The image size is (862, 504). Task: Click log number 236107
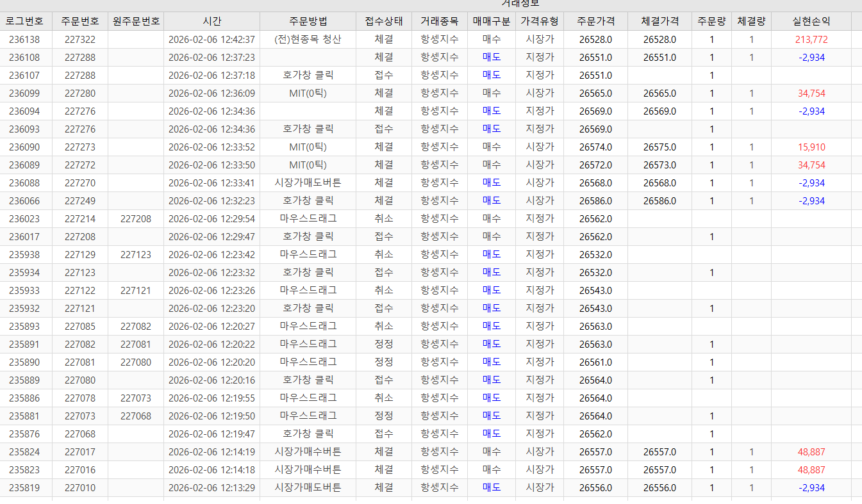click(x=24, y=75)
